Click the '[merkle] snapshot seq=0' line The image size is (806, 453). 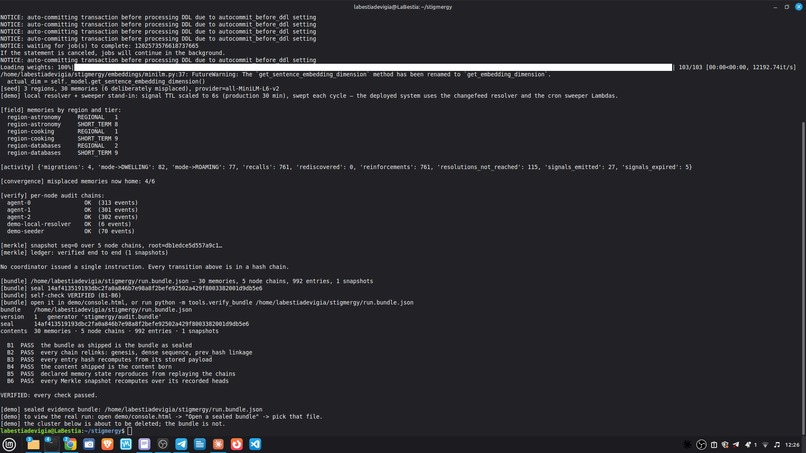coord(111,246)
